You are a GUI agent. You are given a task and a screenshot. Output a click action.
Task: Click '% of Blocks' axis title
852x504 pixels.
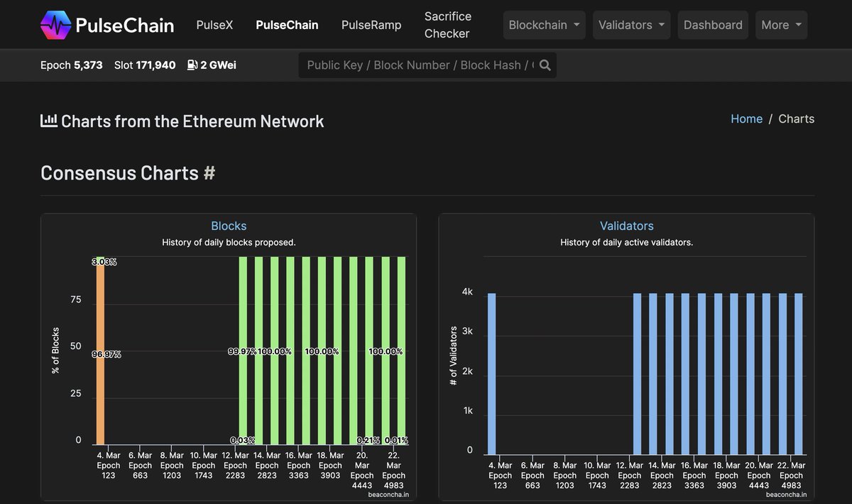pyautogui.click(x=55, y=351)
